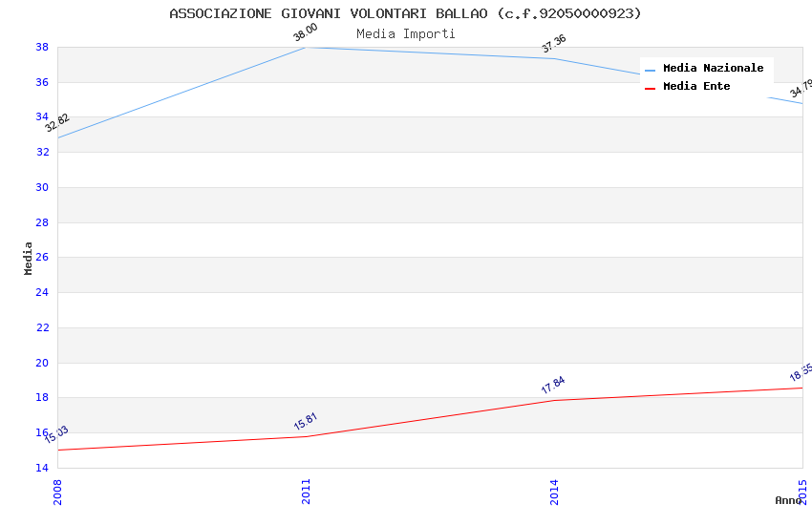The image size is (812, 525).
Task: Click the 2014 x-axis year label
Action: click(x=554, y=492)
